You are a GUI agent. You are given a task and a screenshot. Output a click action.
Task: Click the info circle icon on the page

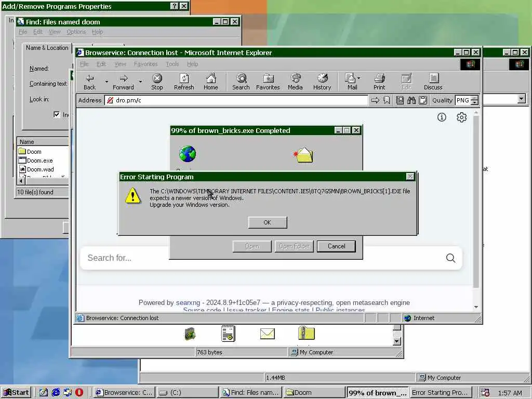(x=442, y=117)
